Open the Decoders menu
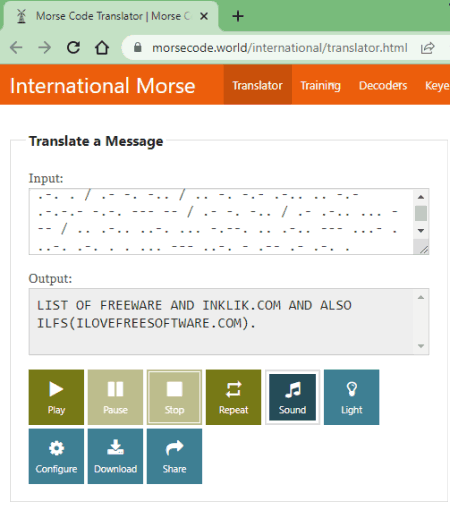The image size is (450, 510). tap(383, 85)
